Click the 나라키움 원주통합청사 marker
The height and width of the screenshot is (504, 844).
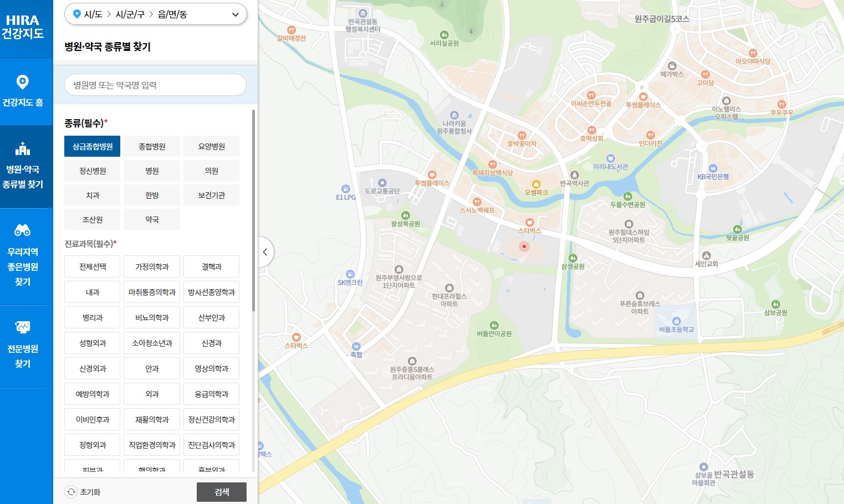[454, 115]
